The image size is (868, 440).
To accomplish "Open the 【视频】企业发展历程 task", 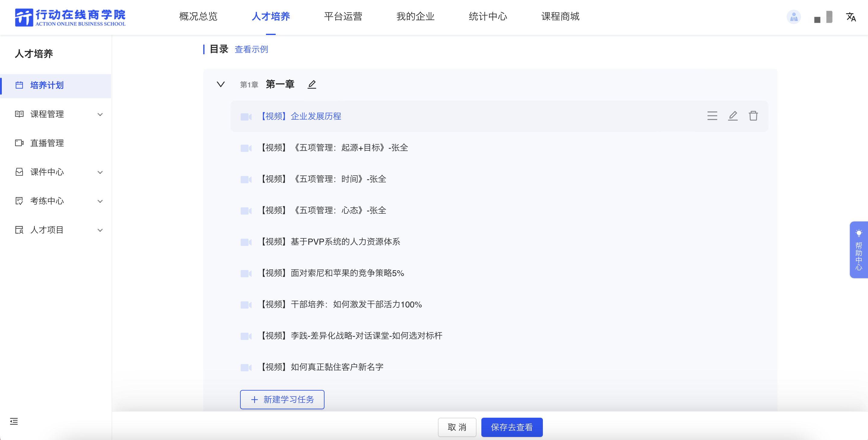I will tap(499, 116).
